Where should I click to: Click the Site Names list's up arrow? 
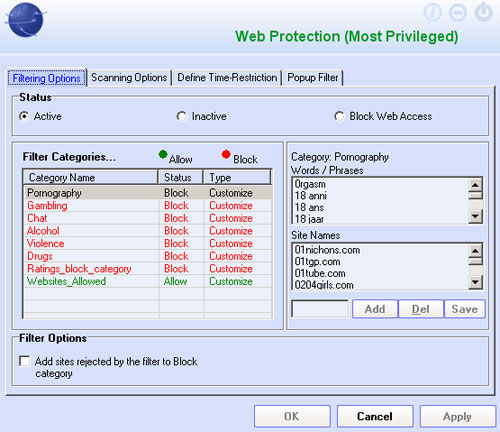tap(475, 251)
